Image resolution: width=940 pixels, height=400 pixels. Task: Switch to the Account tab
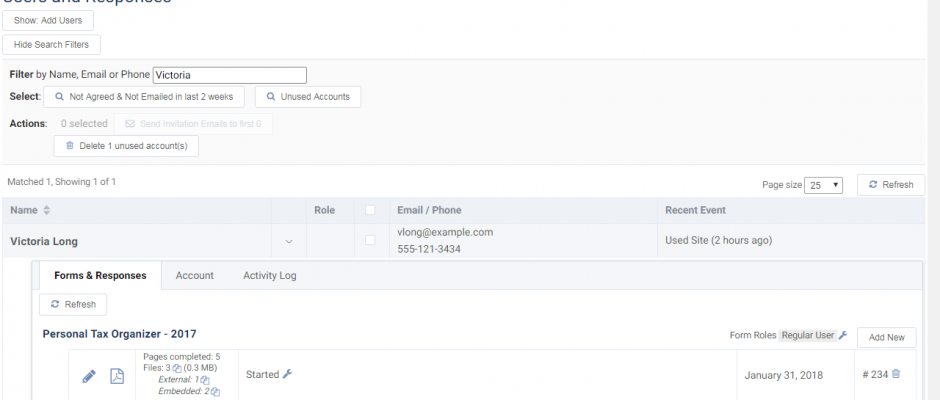[x=194, y=276]
